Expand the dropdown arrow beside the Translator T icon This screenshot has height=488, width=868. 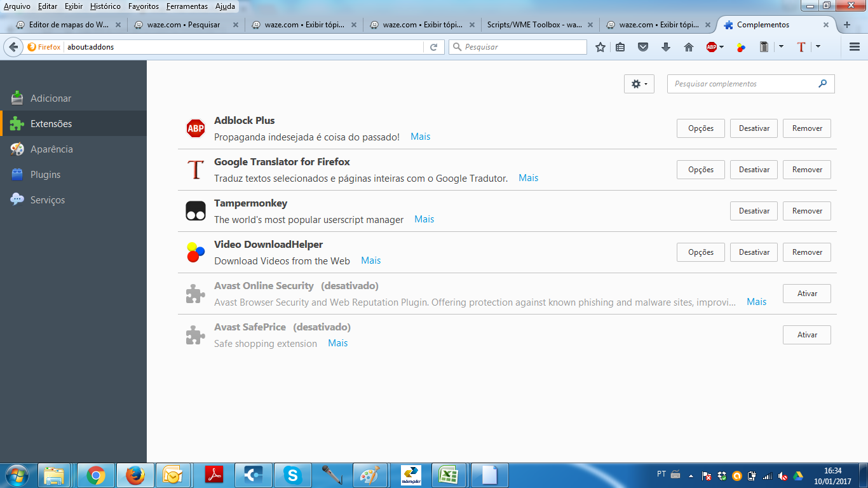pyautogui.click(x=818, y=47)
